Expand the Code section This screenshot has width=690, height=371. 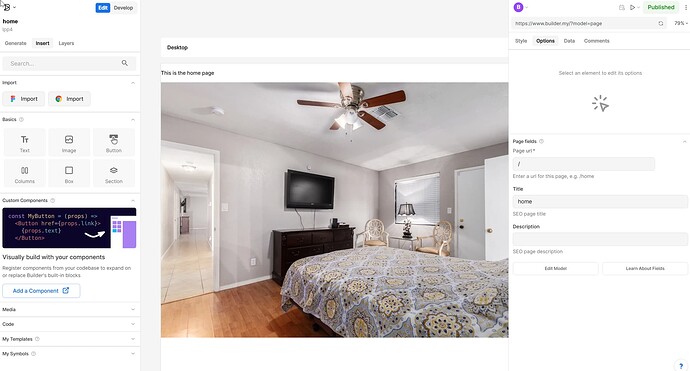[x=133, y=324]
